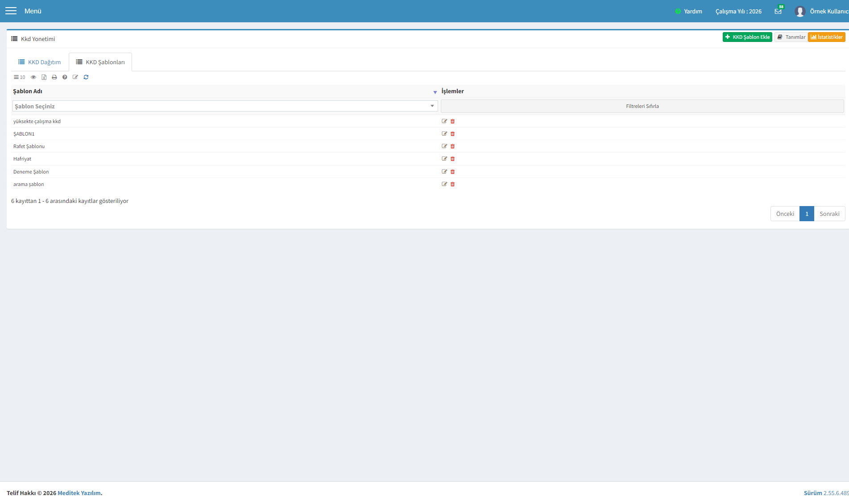Delete the Rafet Şablonu template
The width and height of the screenshot is (849, 504).
click(x=452, y=146)
